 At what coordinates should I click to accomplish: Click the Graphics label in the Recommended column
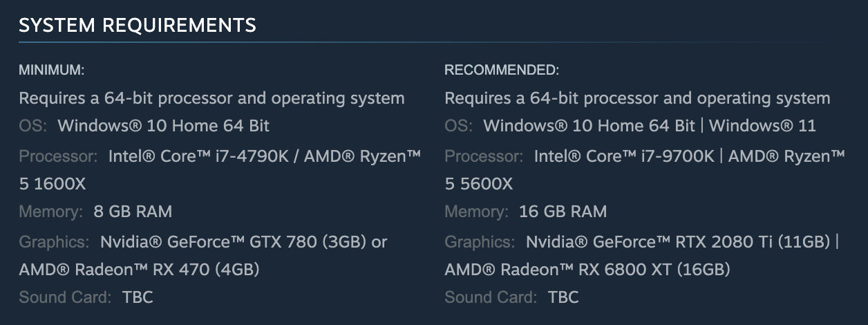click(x=480, y=242)
